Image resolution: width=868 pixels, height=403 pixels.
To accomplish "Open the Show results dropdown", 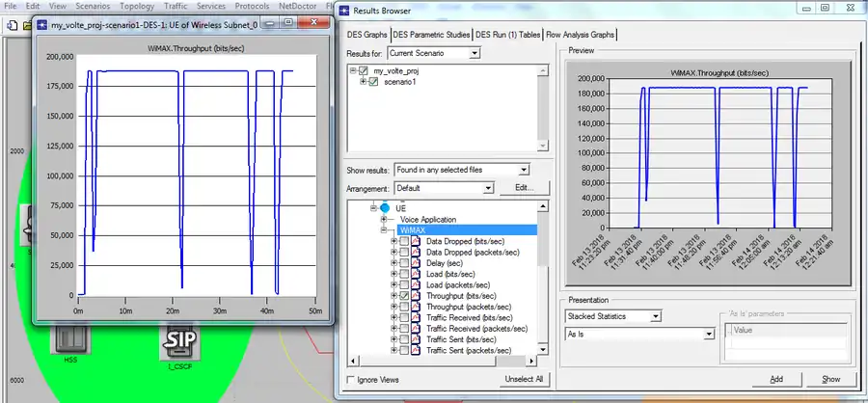I will click(x=525, y=170).
